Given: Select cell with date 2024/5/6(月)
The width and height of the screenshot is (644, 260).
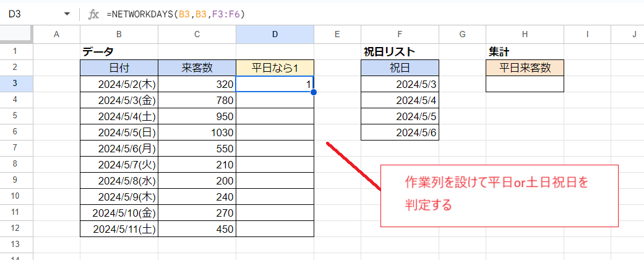Looking at the screenshot, I should click(119, 149).
